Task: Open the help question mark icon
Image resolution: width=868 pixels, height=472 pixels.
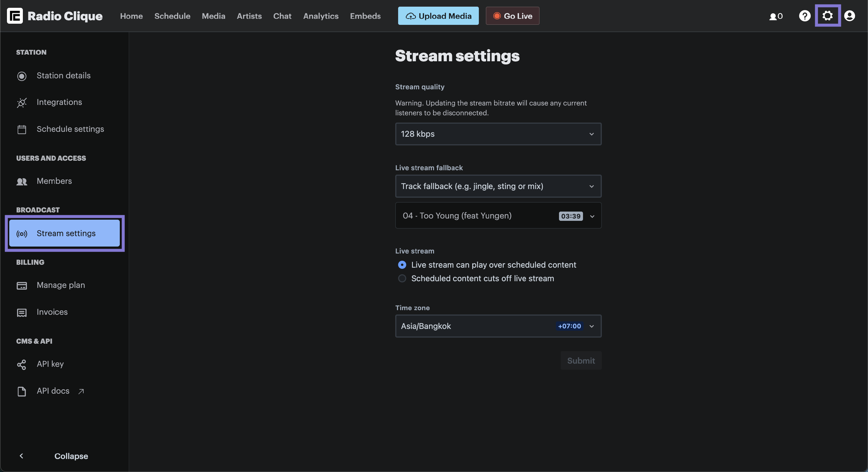Action: pos(805,16)
